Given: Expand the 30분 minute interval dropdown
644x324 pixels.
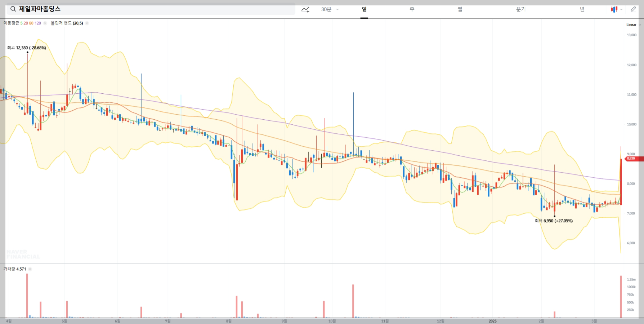Looking at the screenshot, I should click(337, 9).
